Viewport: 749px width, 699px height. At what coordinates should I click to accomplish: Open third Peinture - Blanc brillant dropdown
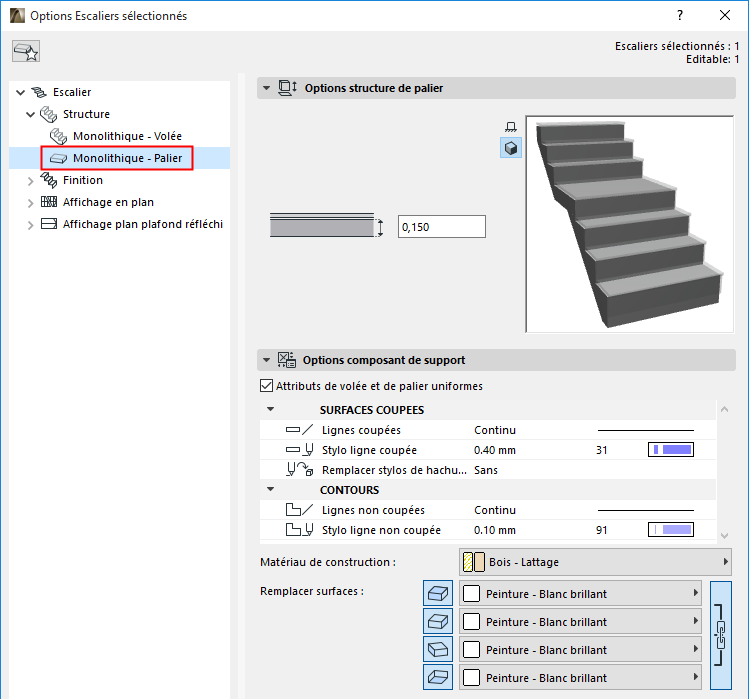(580, 649)
